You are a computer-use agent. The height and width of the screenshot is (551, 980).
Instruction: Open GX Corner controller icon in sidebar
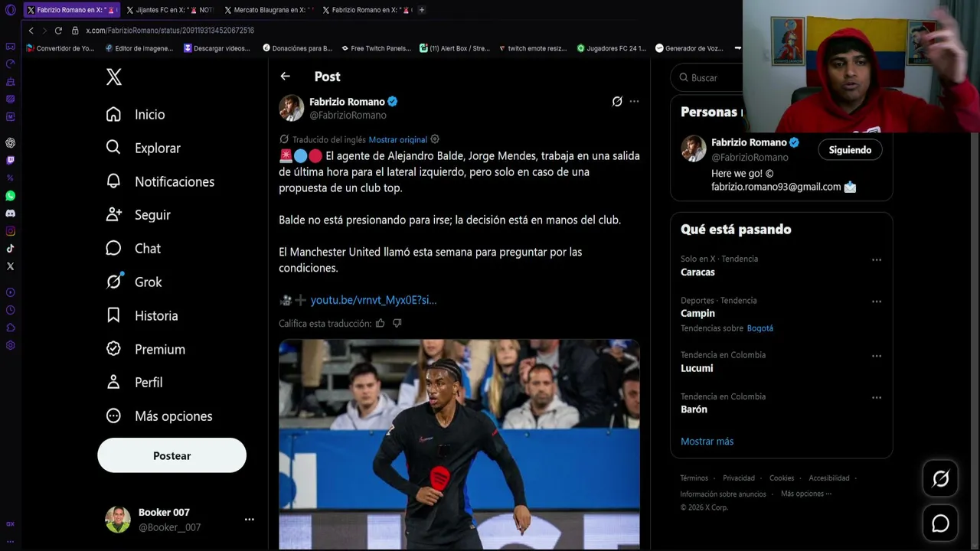(x=10, y=47)
